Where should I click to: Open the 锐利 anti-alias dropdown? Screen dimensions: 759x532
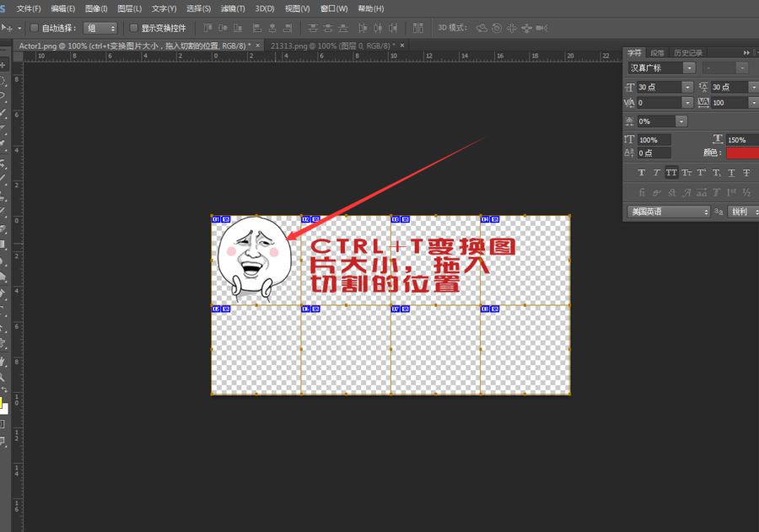pos(742,212)
